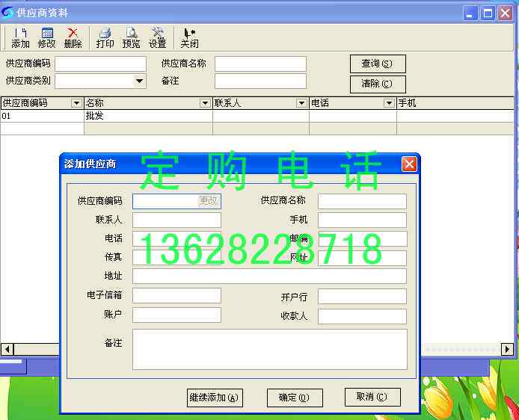Open the 名称 column filter dropdown
Image resolution: width=519 pixels, height=420 pixels.
(x=205, y=103)
